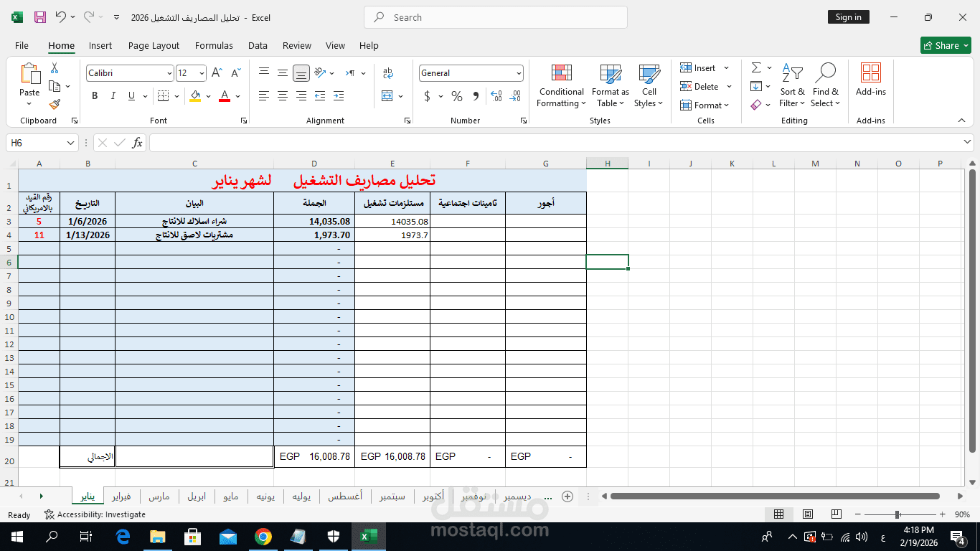
Task: Open Find & Select menu
Action: tap(825, 86)
